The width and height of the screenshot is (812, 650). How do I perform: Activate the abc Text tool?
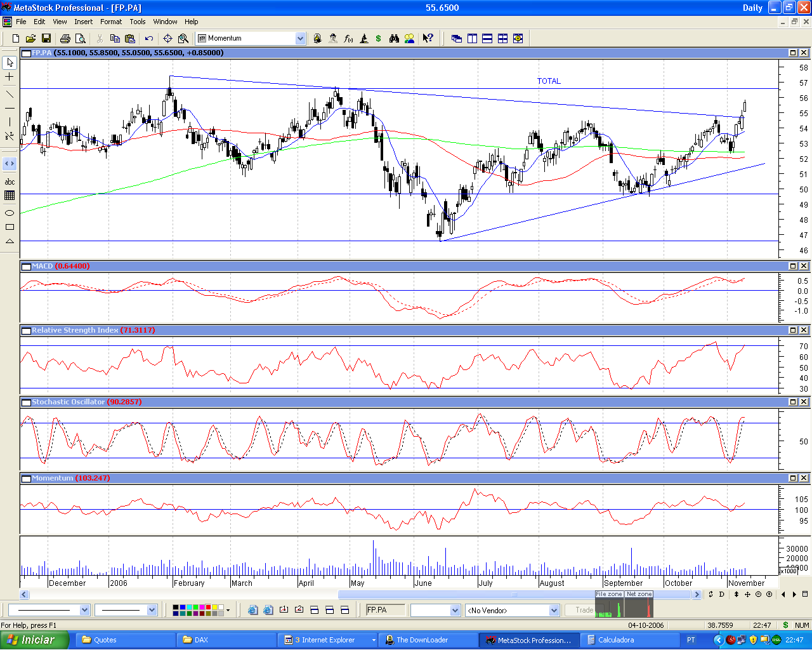[10, 182]
